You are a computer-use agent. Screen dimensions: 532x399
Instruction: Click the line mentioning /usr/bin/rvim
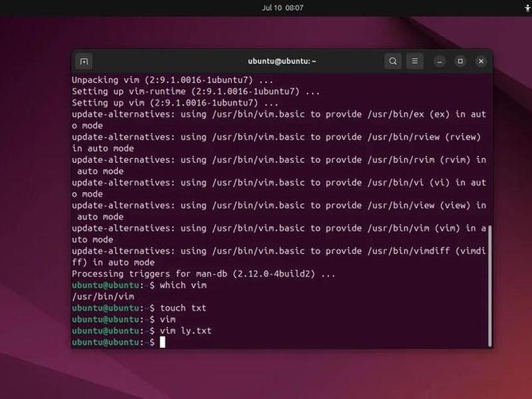(x=279, y=160)
